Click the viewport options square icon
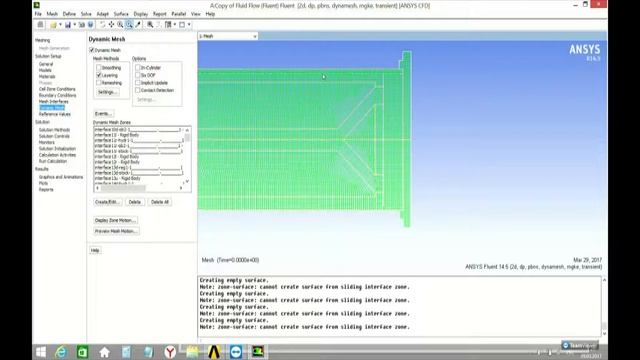Image resolution: width=640 pixels, height=360 pixels. coord(182,25)
